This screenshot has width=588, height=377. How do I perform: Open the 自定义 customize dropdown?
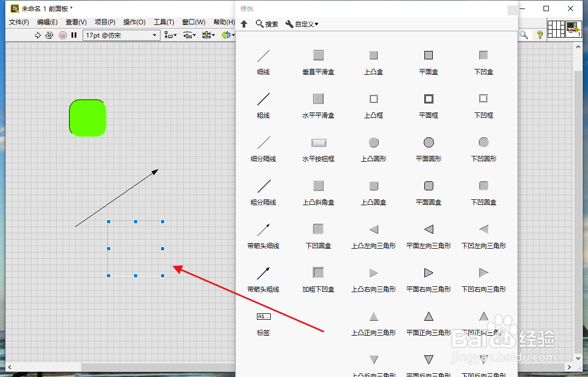(x=302, y=24)
